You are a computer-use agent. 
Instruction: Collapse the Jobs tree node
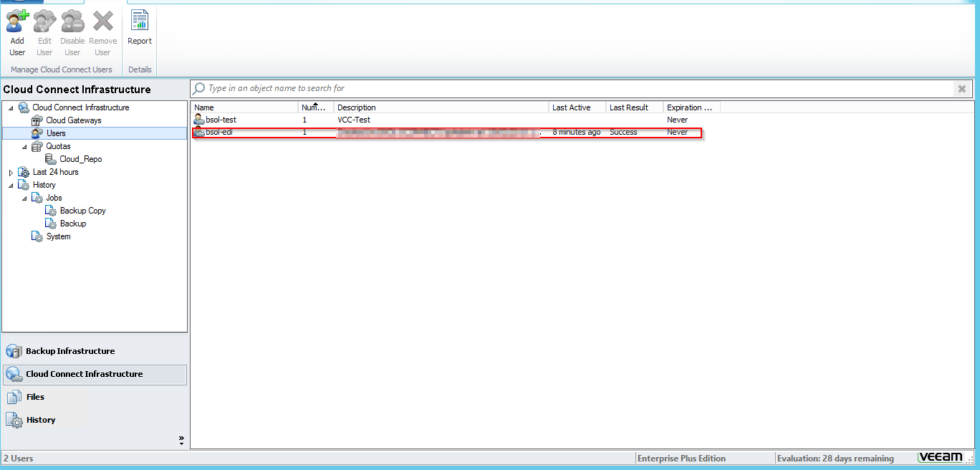point(24,198)
